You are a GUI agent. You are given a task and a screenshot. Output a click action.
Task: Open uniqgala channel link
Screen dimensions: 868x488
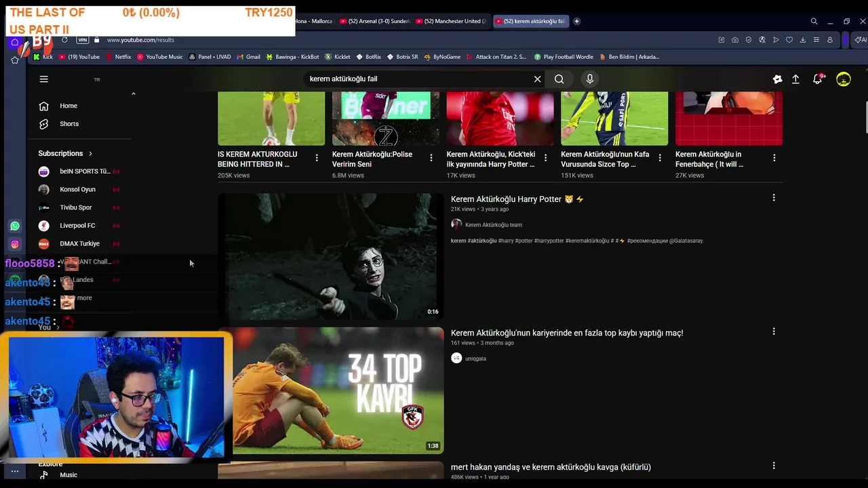[475, 359]
